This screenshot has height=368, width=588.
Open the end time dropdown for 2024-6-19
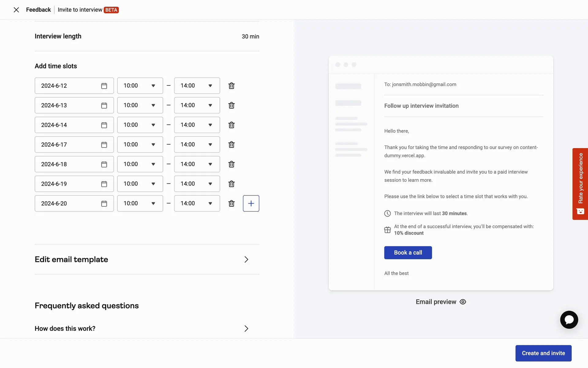[x=197, y=184]
